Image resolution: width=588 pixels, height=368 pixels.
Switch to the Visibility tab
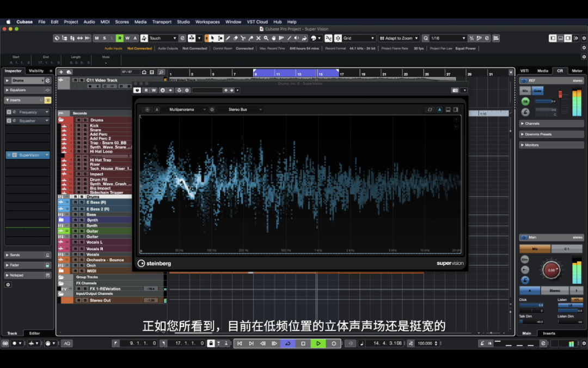tap(36, 70)
